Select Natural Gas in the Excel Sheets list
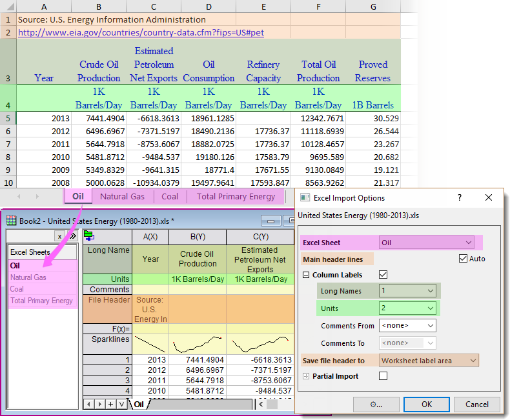The width and height of the screenshot is (510, 420). pyautogui.click(x=43, y=277)
